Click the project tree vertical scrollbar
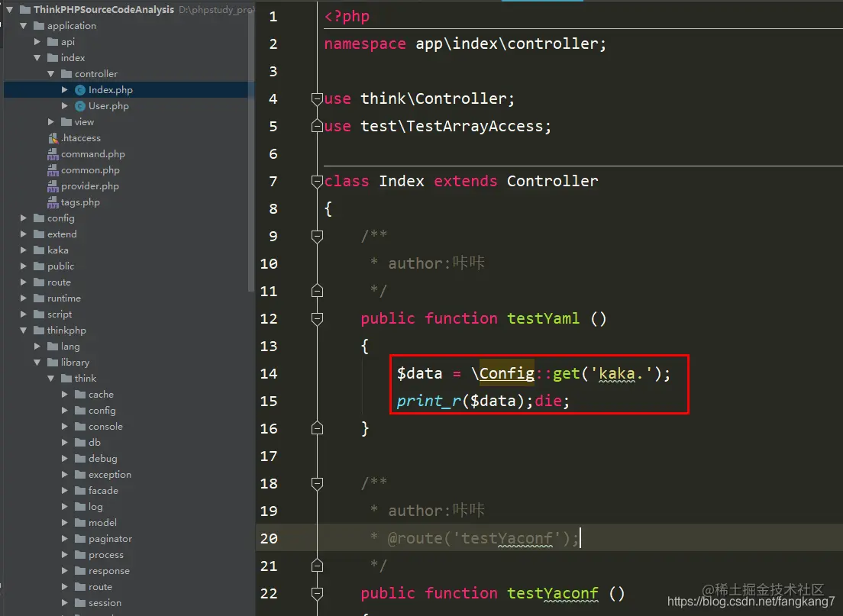 (x=251, y=150)
